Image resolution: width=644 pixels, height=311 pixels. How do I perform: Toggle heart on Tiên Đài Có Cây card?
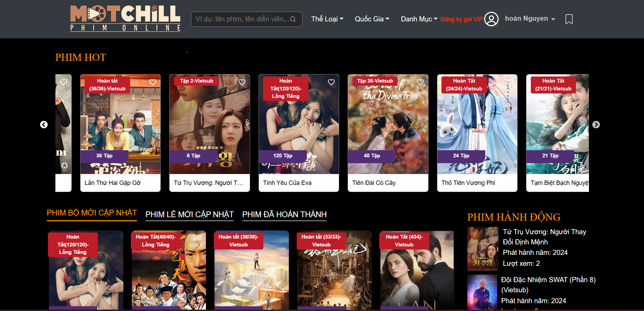click(420, 82)
